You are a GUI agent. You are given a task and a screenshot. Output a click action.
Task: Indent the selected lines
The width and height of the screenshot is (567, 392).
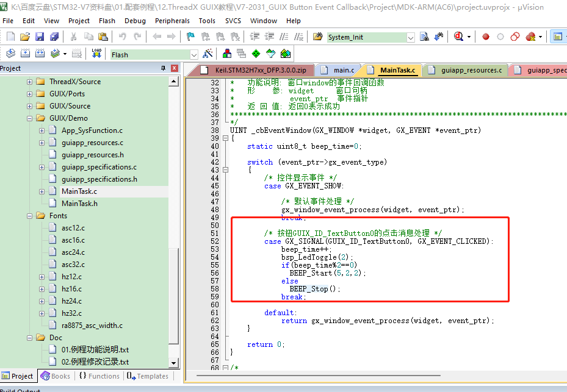[x=255, y=37]
